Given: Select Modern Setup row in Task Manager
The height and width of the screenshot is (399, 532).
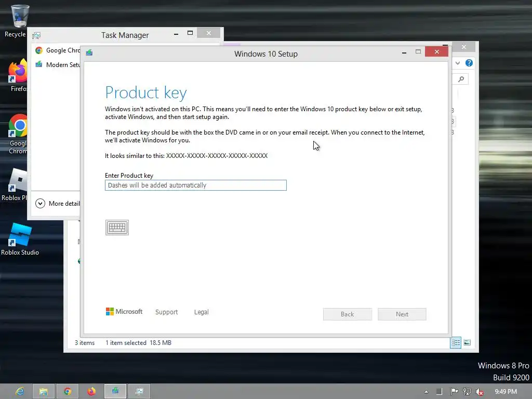Looking at the screenshot, I should pyautogui.click(x=57, y=64).
